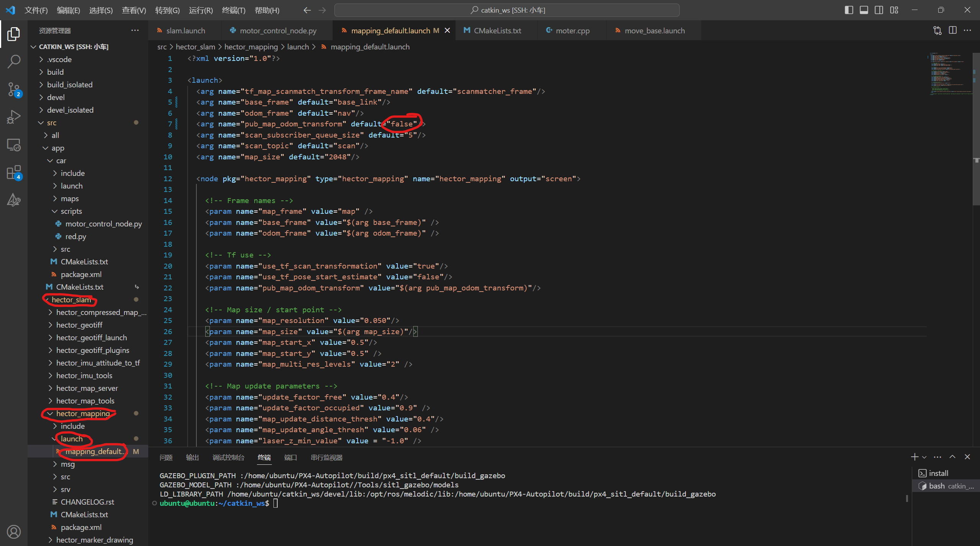The width and height of the screenshot is (980, 546).
Task: Toggle the secondary side bar layout button
Action: [x=879, y=10]
